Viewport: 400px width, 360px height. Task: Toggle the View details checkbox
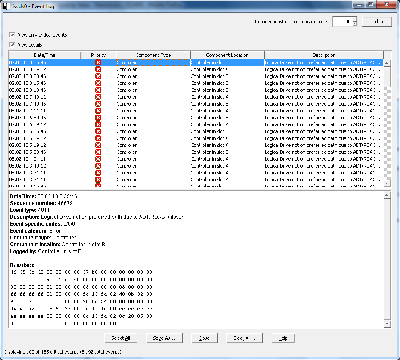[x=12, y=45]
